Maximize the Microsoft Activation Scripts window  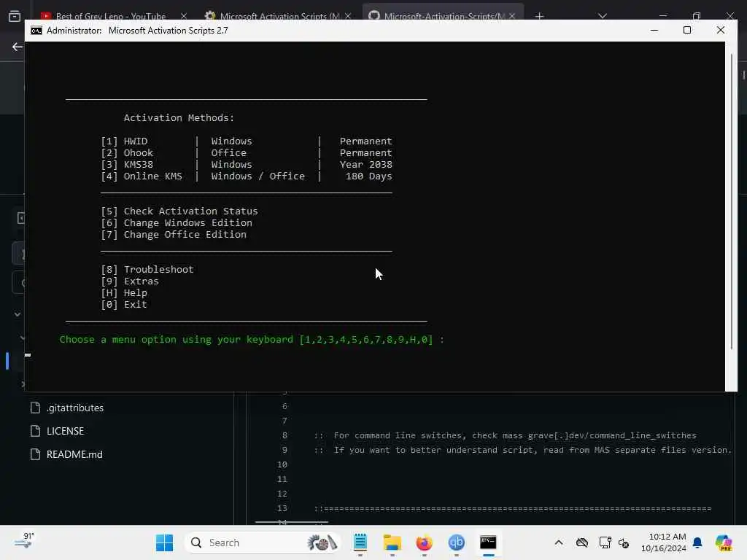point(687,30)
